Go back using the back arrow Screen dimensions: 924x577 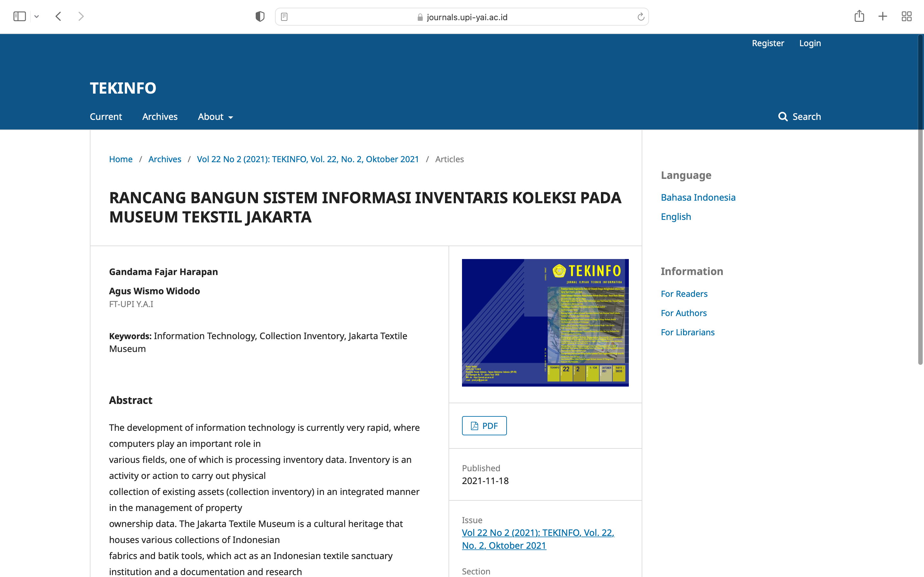(x=58, y=16)
